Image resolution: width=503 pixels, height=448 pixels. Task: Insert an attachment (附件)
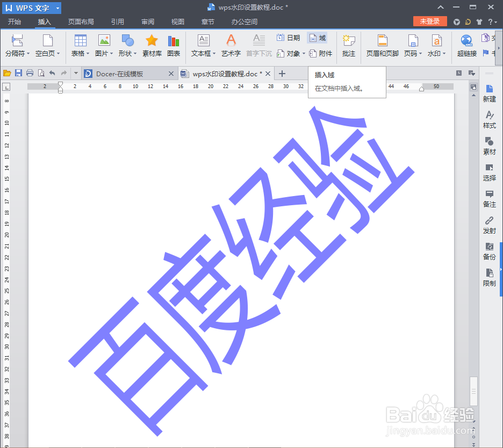pyautogui.click(x=320, y=54)
